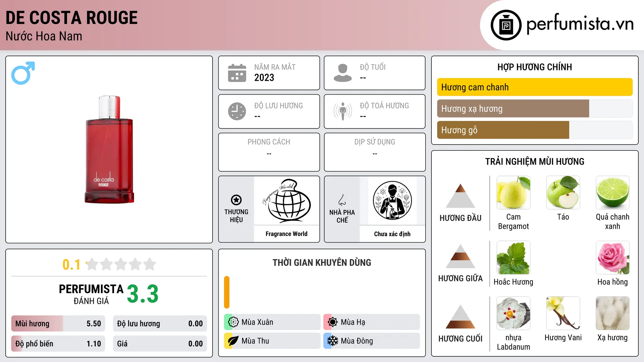Open the Cam Bergamot note image
644x362 pixels.
click(x=514, y=193)
